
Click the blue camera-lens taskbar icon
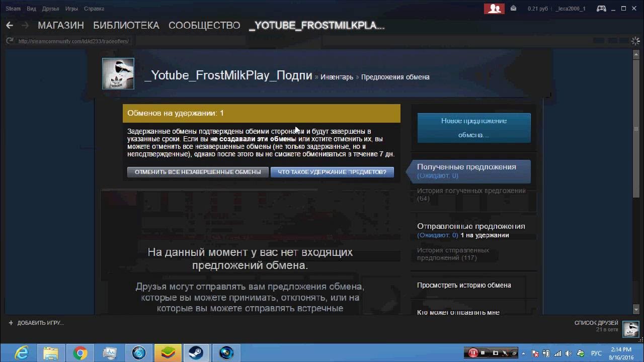click(x=226, y=353)
